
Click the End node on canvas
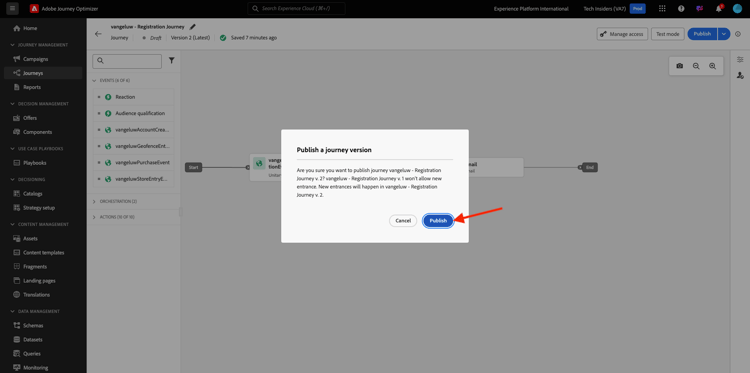pos(590,167)
